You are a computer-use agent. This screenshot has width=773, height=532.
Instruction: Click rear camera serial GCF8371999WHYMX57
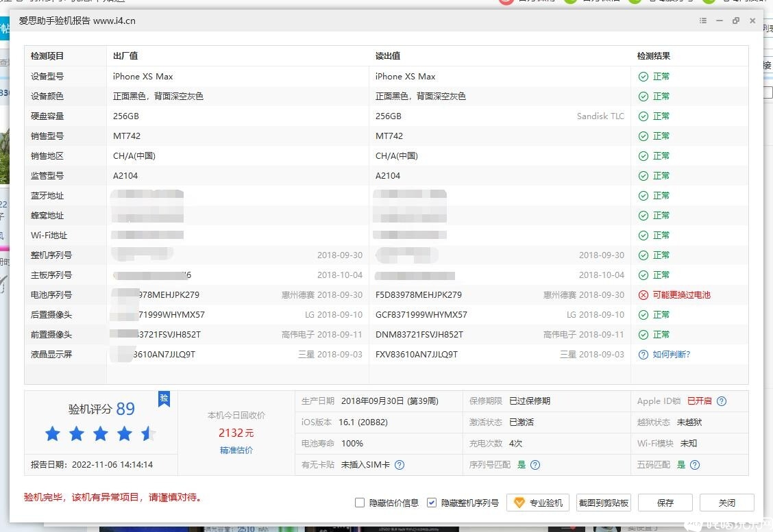421,315
